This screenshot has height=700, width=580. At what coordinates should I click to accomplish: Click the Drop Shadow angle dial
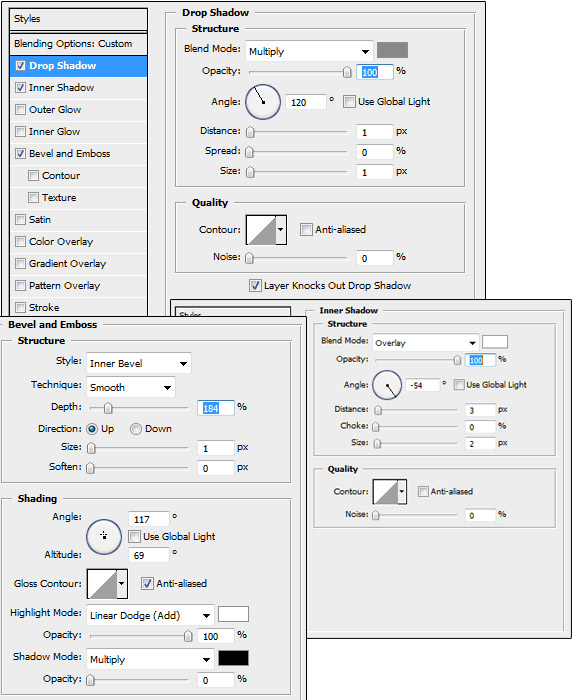point(263,102)
